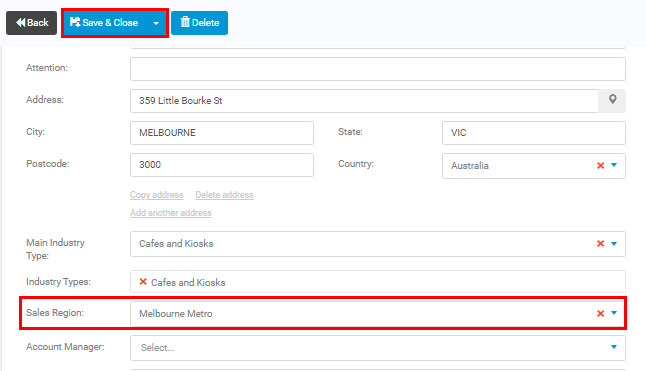This screenshot has height=371, width=646.
Task: Clear the Country selection with red X
Action: pos(600,166)
